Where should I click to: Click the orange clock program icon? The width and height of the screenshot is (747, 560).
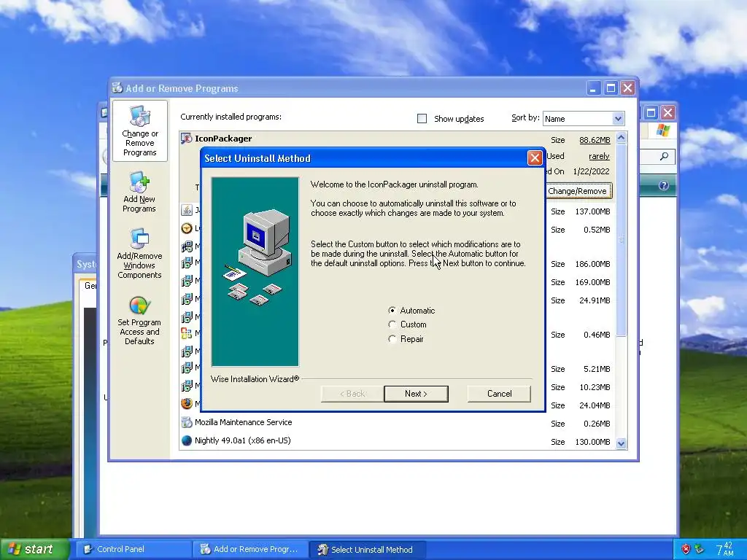click(x=187, y=228)
